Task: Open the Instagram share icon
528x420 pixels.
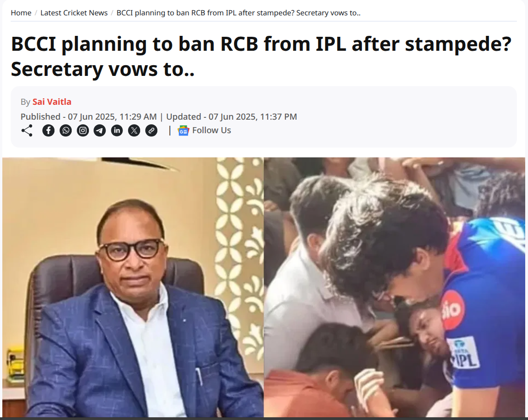Action: [83, 131]
